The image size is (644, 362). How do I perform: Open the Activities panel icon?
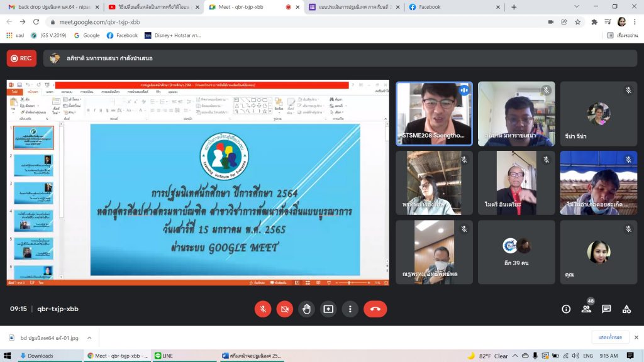click(x=626, y=309)
